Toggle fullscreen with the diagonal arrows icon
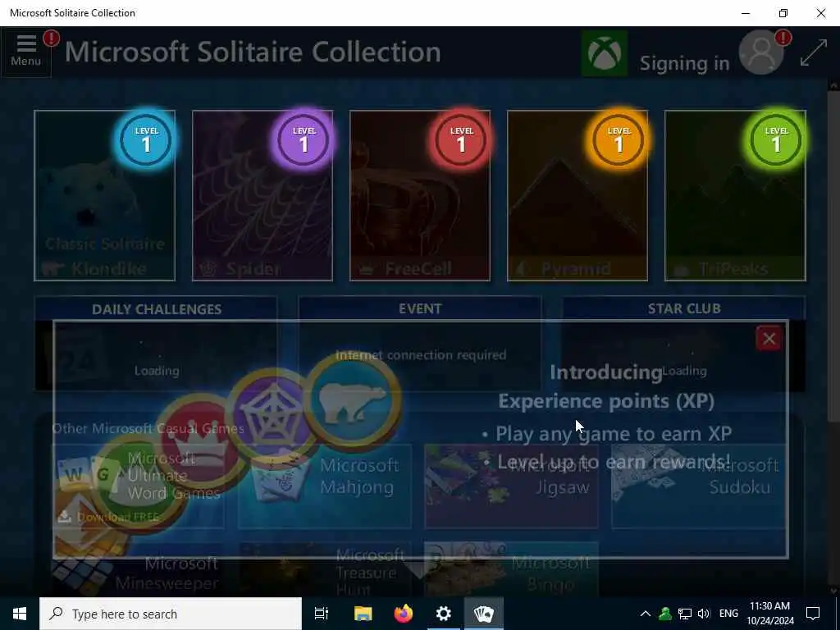This screenshot has height=630, width=840. coord(813,53)
